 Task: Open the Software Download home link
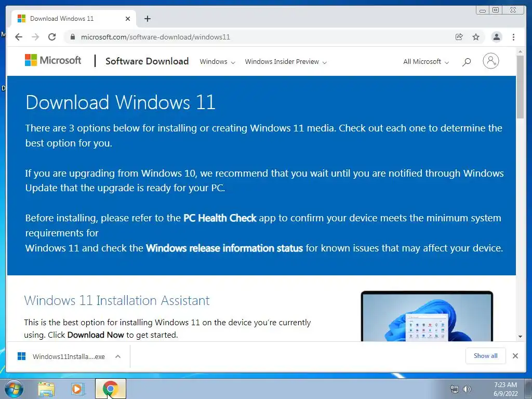click(x=147, y=61)
